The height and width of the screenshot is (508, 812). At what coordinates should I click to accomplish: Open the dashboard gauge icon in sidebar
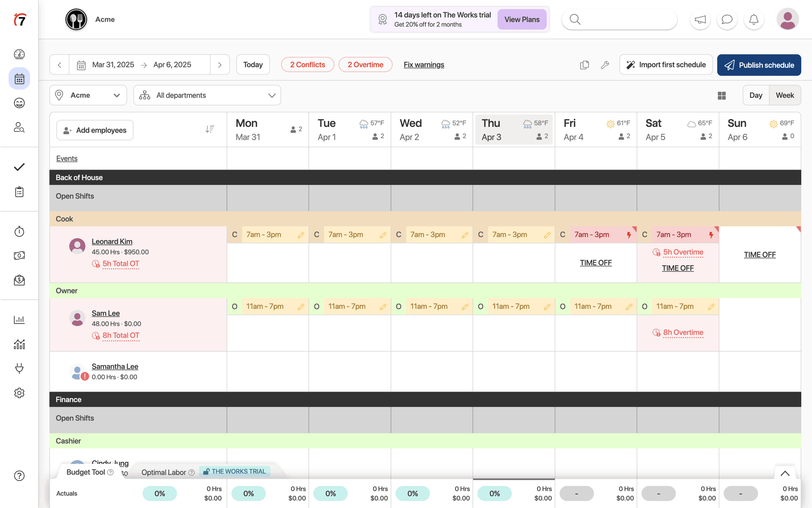pyautogui.click(x=19, y=54)
